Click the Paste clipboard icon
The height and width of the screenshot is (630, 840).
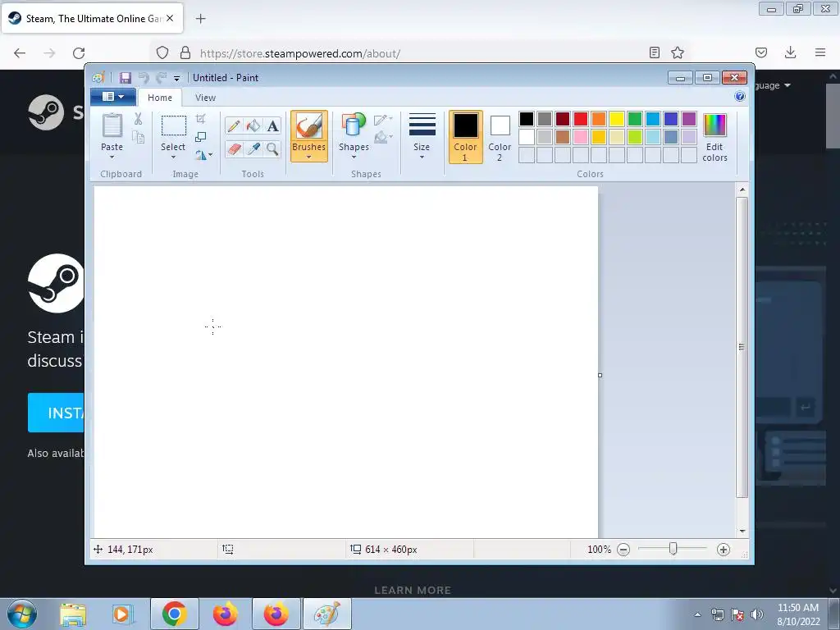click(112, 126)
